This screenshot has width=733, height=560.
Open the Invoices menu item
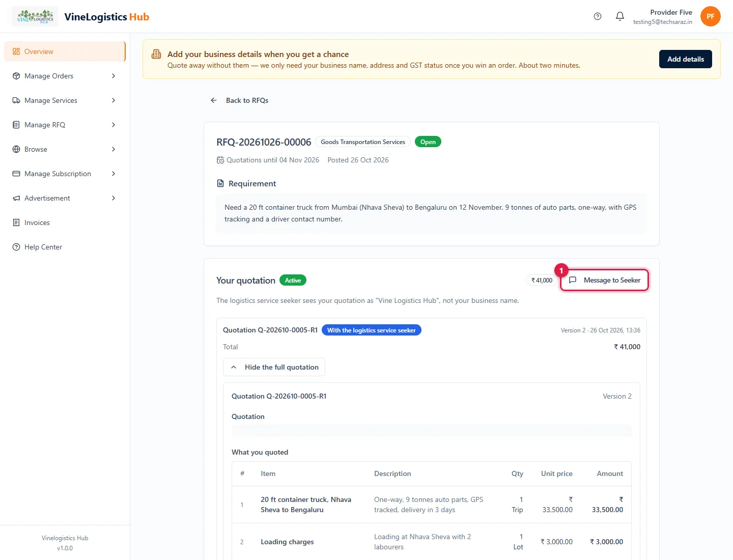65,222
